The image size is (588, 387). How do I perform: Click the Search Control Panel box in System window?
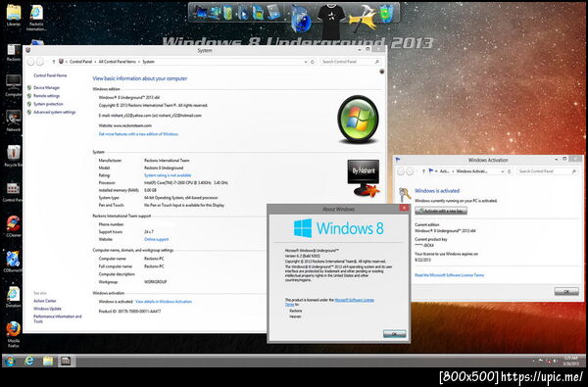[x=351, y=62]
